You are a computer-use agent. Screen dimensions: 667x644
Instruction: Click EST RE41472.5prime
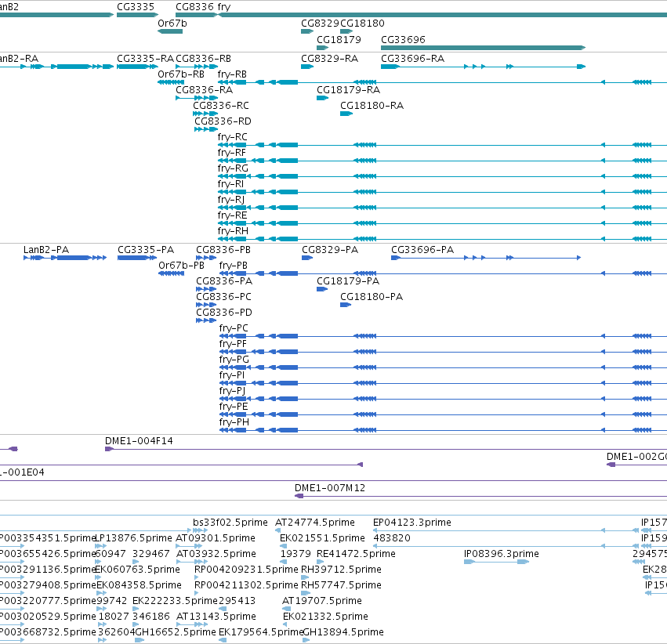click(x=356, y=555)
